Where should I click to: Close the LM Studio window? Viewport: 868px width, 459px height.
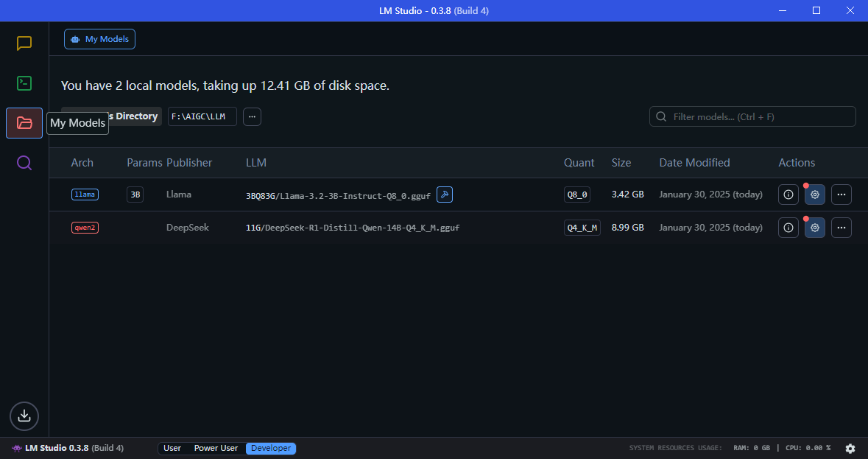850,10
